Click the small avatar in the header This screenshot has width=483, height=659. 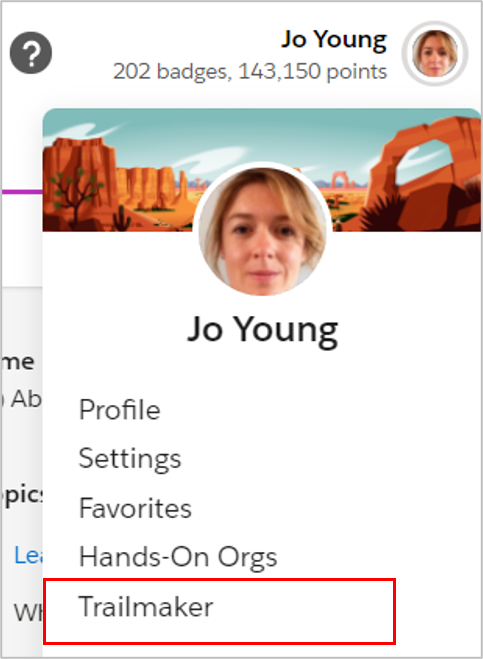[435, 53]
